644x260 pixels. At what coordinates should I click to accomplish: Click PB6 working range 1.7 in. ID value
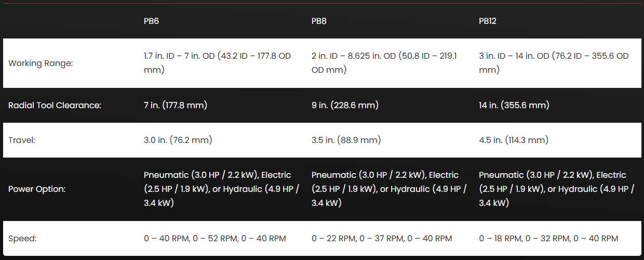pos(217,62)
